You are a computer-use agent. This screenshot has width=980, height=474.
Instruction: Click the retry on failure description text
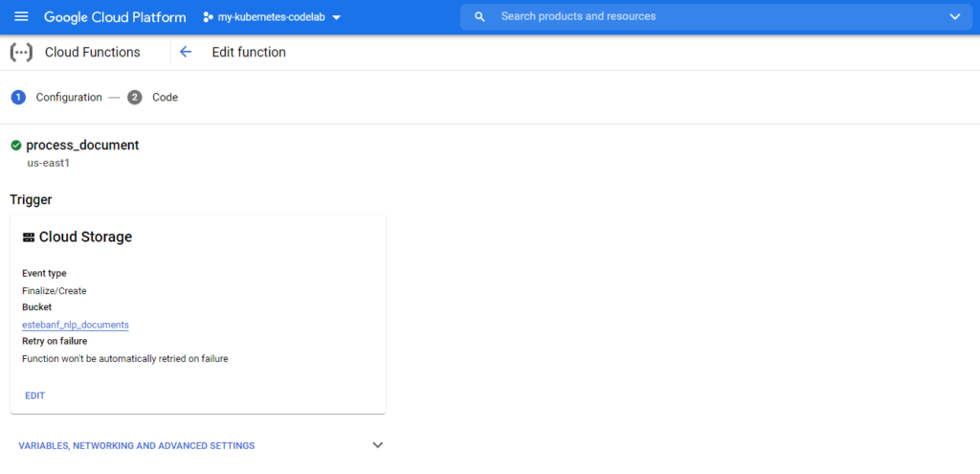click(x=125, y=359)
